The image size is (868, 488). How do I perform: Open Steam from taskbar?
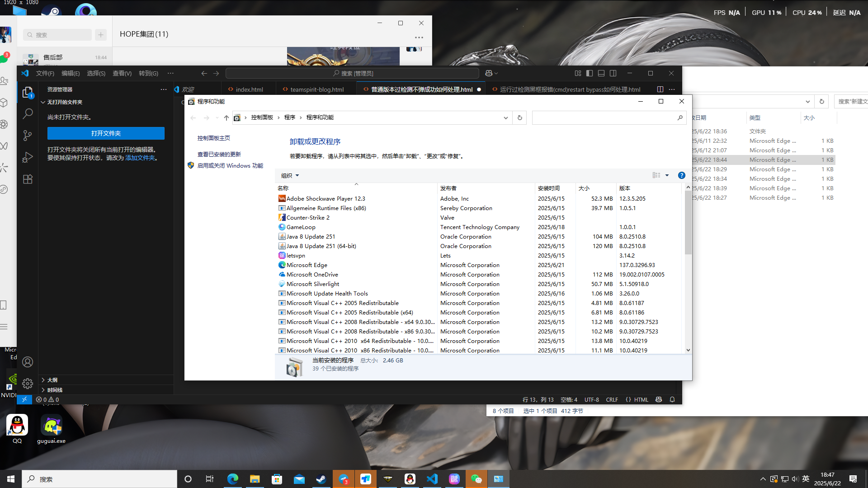coord(321,479)
